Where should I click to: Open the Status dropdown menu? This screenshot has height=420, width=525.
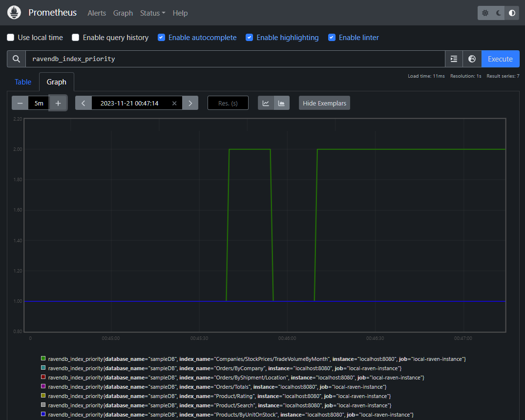[x=153, y=13]
